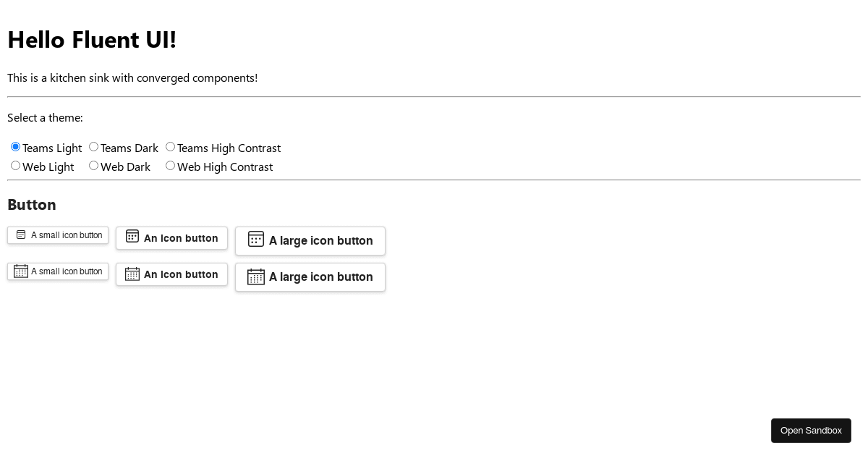Enable the Web High Contrast theme
Screen dimensions: 868x456
(170, 165)
